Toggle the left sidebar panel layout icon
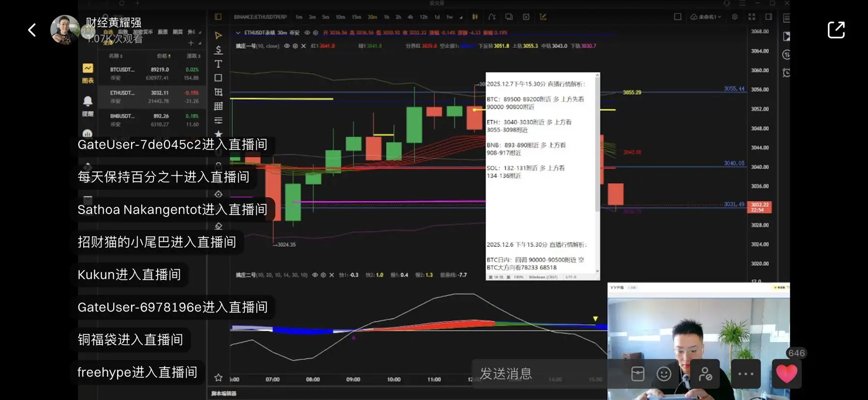This screenshot has width=868, height=400. (x=218, y=17)
